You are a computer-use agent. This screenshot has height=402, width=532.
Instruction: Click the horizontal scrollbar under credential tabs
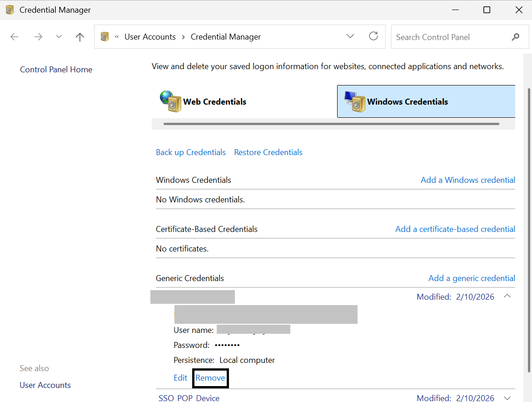(331, 124)
